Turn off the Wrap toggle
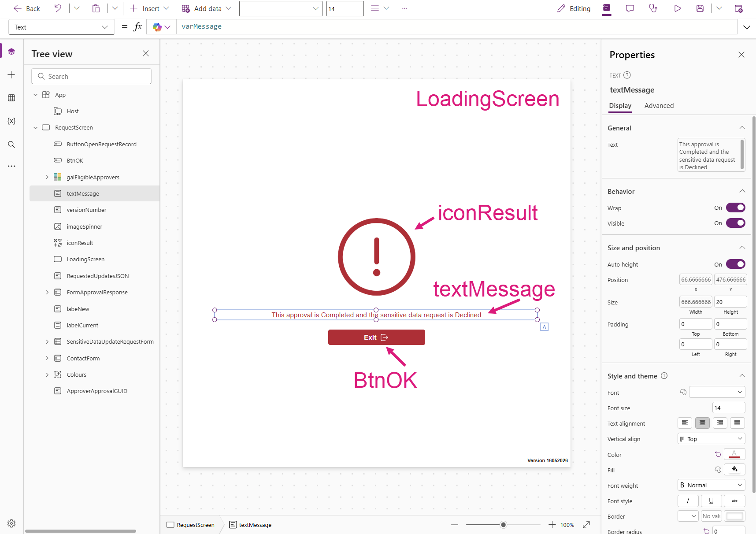 click(735, 208)
